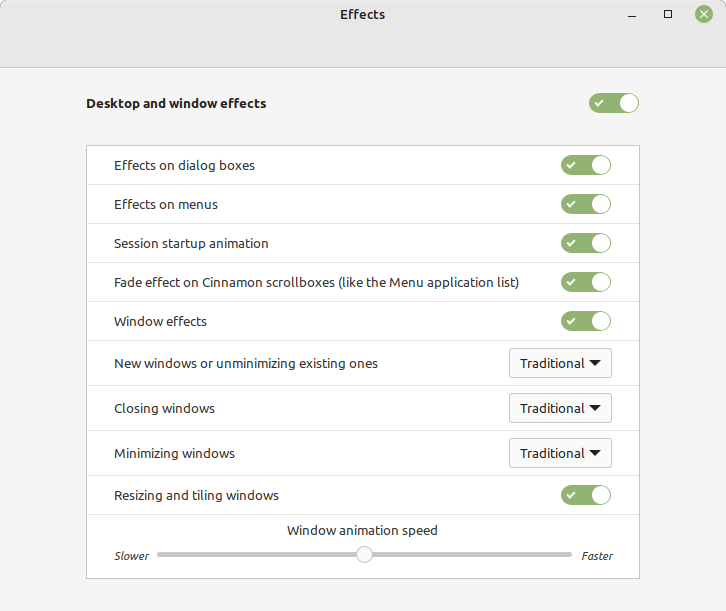The height and width of the screenshot is (611, 726).
Task: Close the Effects settings window
Action: (703, 15)
